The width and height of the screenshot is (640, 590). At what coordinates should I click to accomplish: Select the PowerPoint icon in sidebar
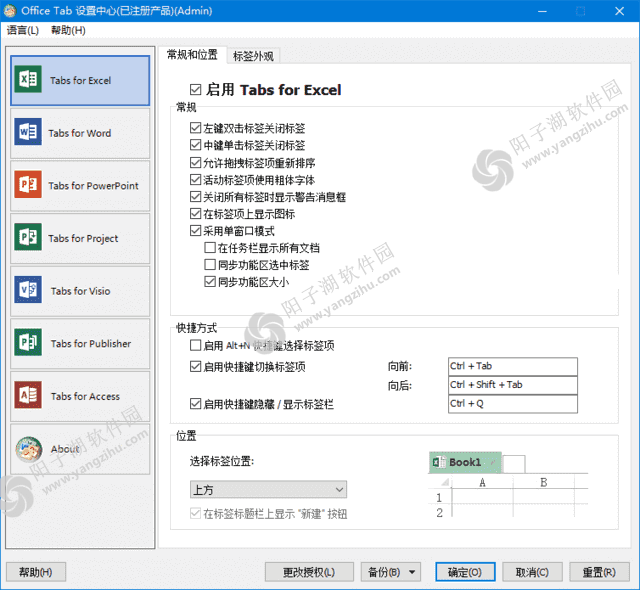point(28,184)
